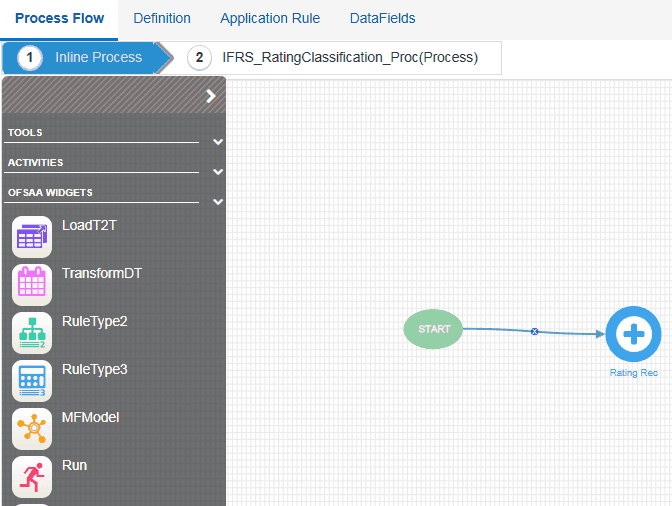Pick the RuleType3 calculator widget icon

point(32,381)
